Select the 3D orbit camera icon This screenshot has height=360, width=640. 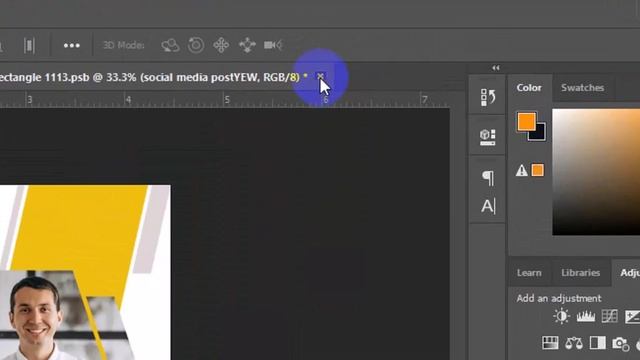tap(170, 45)
